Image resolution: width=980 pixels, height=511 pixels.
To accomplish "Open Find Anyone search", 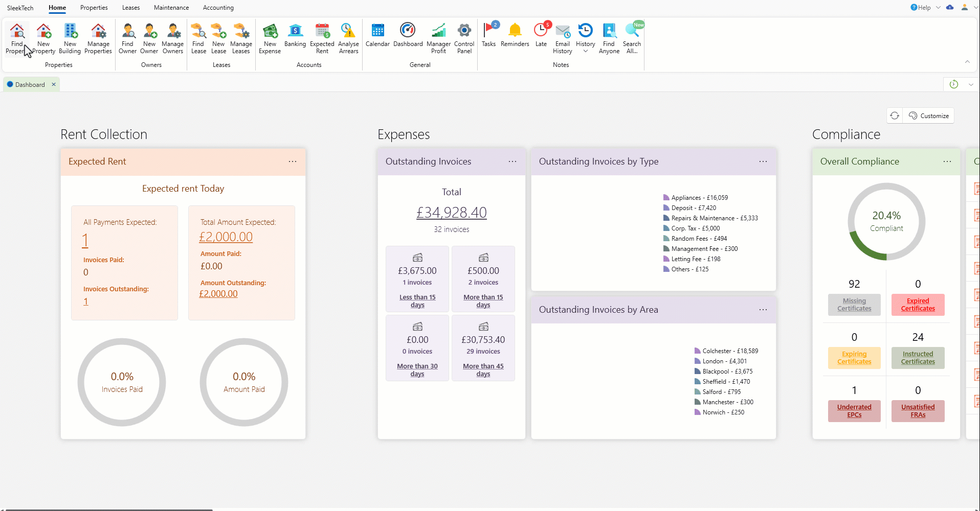I will coord(609,38).
